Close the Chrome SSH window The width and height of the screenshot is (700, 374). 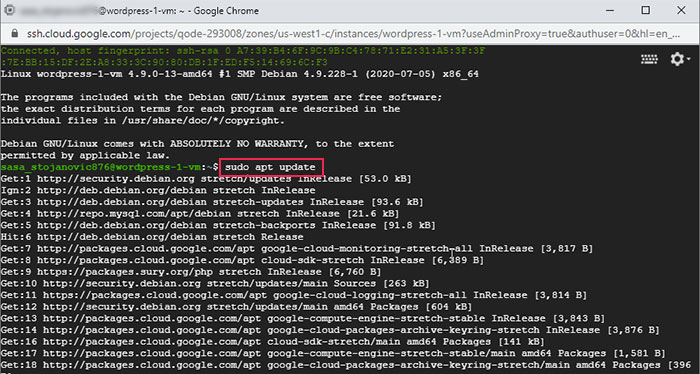pyautogui.click(x=681, y=10)
